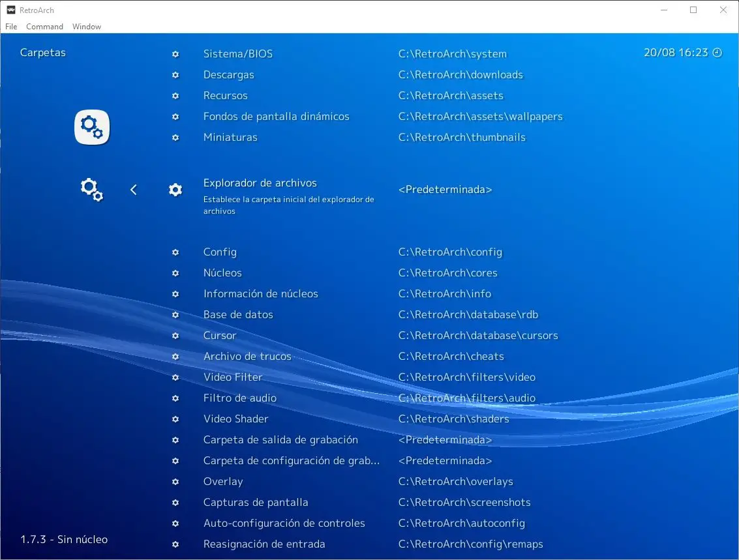739x560 pixels.
Task: Click the gear icon beside Explorador de archivos
Action: pyautogui.click(x=175, y=190)
